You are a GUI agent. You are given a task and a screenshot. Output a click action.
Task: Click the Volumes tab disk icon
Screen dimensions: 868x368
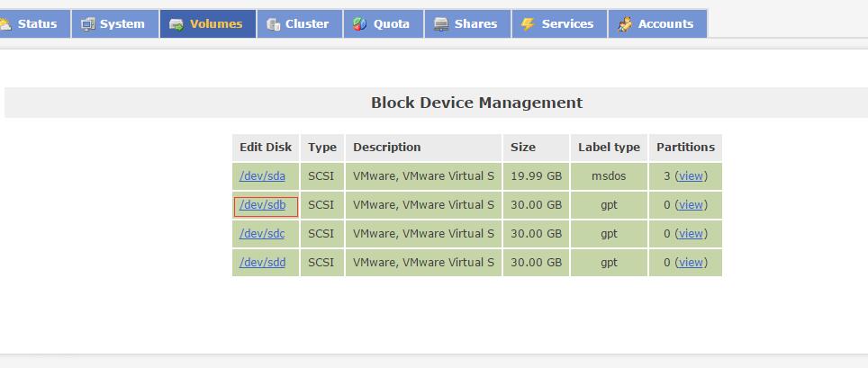(176, 24)
